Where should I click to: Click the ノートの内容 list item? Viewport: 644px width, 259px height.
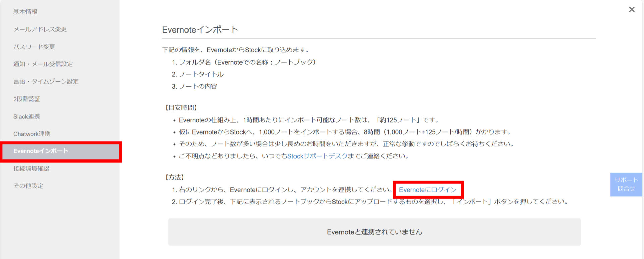[198, 86]
